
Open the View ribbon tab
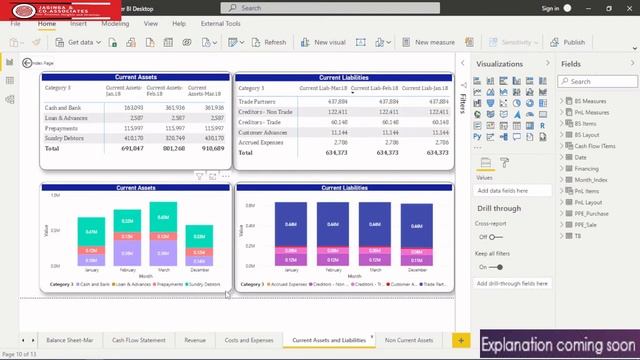point(151,24)
